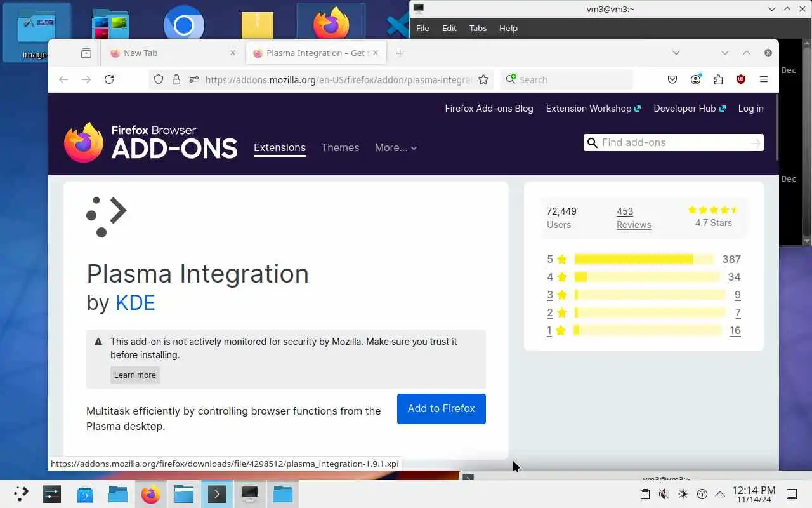Open the Tabs menu in the terminal
The width and height of the screenshot is (812, 508).
pos(478,28)
